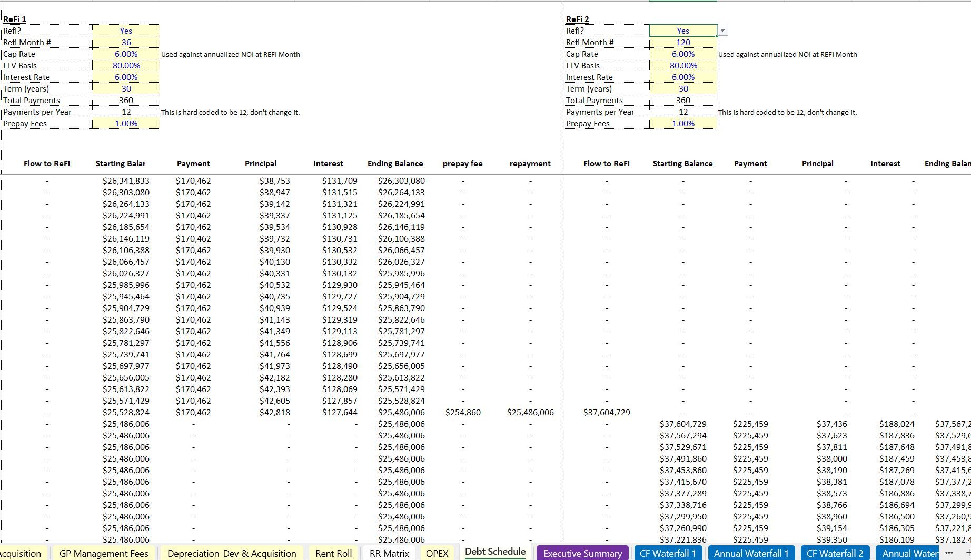Screen dimensions: 971x560
Task: Select the Debt Schedule sheet tab
Action: pos(495,552)
